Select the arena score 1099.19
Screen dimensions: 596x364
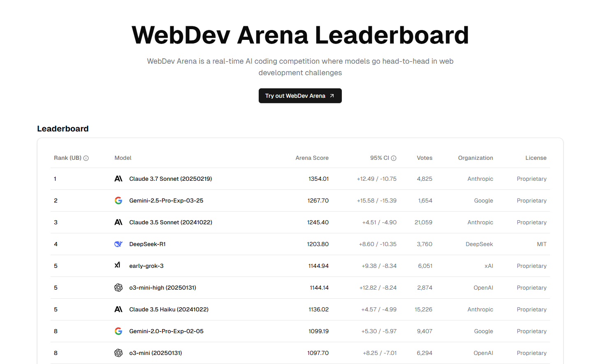pyautogui.click(x=318, y=331)
